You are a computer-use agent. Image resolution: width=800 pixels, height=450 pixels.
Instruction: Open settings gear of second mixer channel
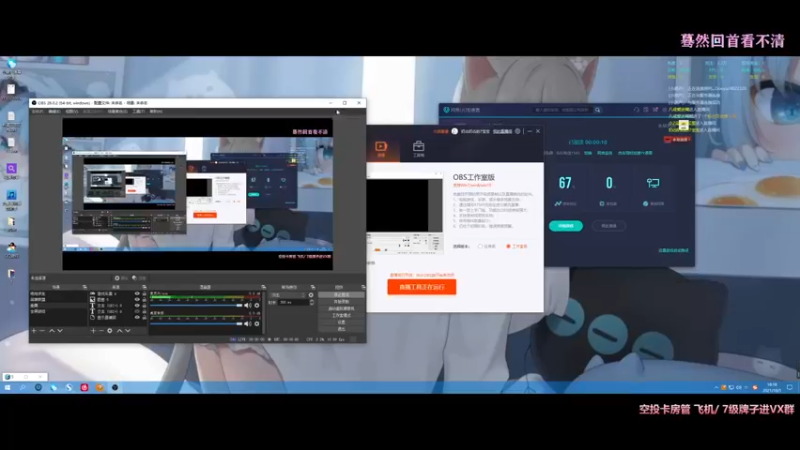[257, 323]
